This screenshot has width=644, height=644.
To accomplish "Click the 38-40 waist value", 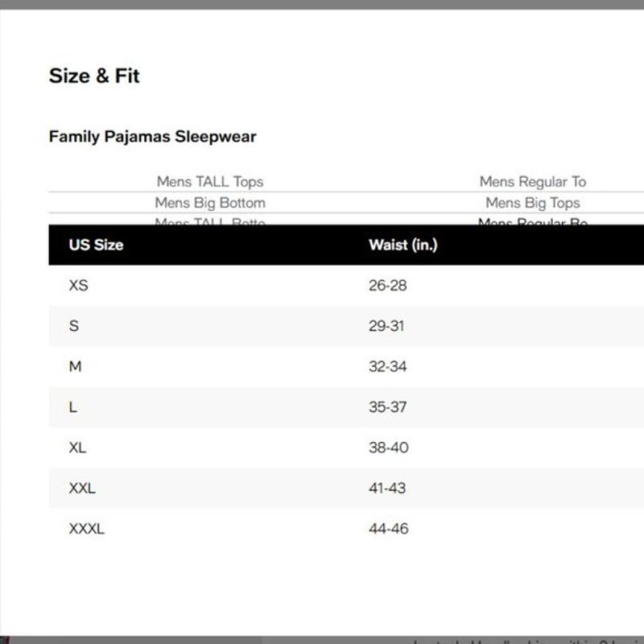I will [x=389, y=448].
